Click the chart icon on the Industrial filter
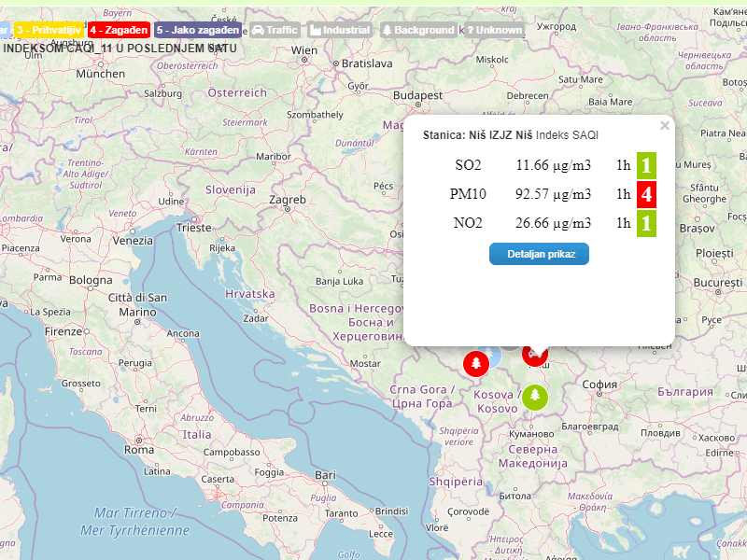The width and height of the screenshot is (747, 560). point(316,29)
